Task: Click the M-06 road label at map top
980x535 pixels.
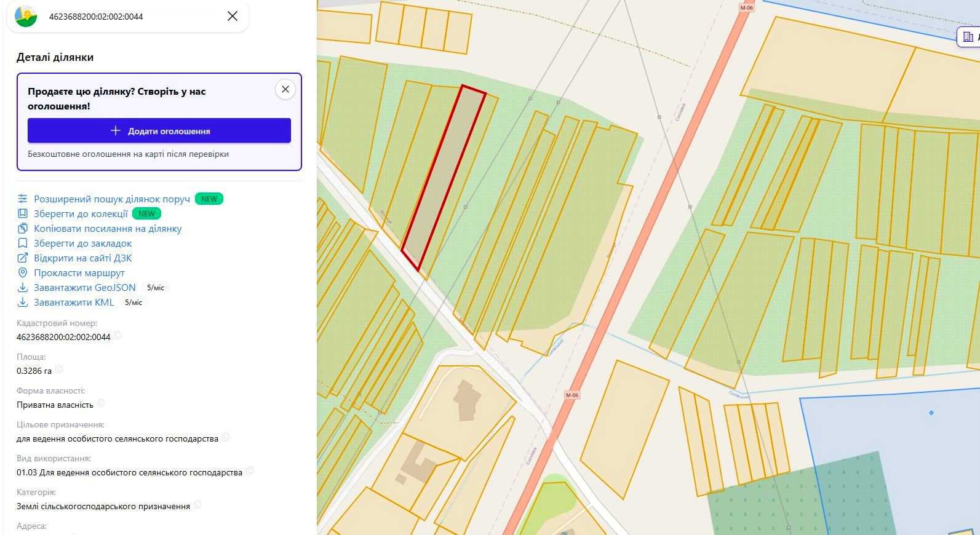Action: tap(747, 8)
